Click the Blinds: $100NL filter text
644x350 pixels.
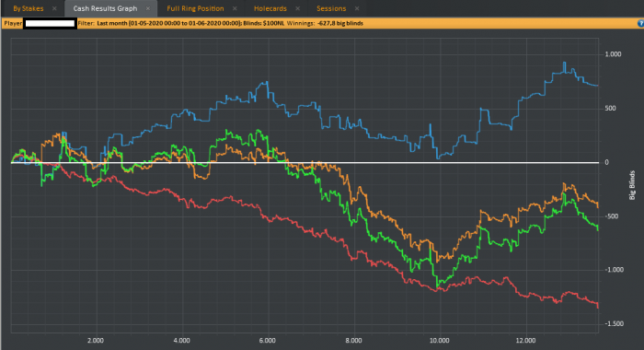click(x=264, y=23)
